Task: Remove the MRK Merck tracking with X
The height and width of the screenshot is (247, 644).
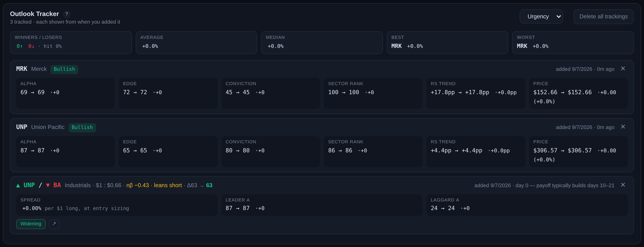Action: click(623, 69)
